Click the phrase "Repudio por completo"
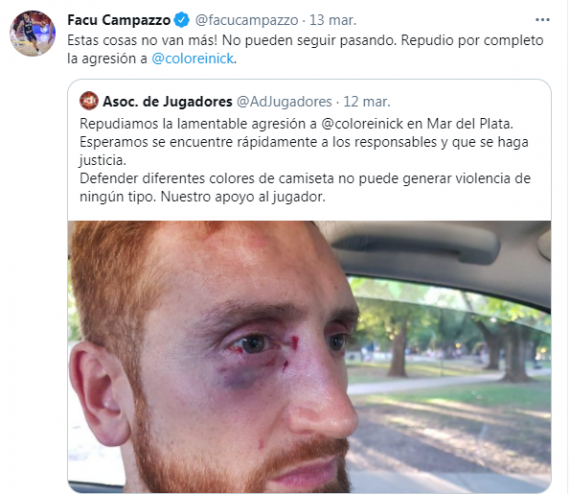 click(x=472, y=40)
